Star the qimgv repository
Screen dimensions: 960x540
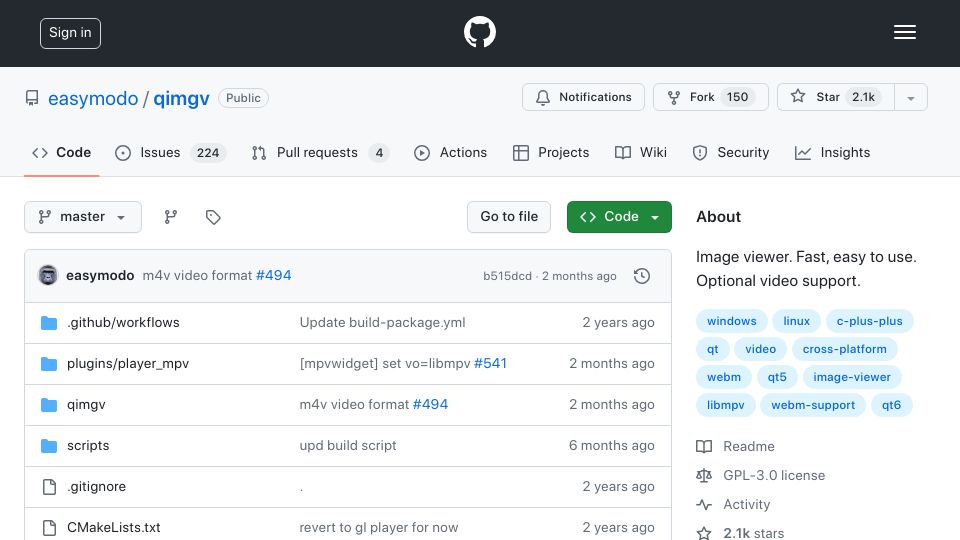coord(836,97)
